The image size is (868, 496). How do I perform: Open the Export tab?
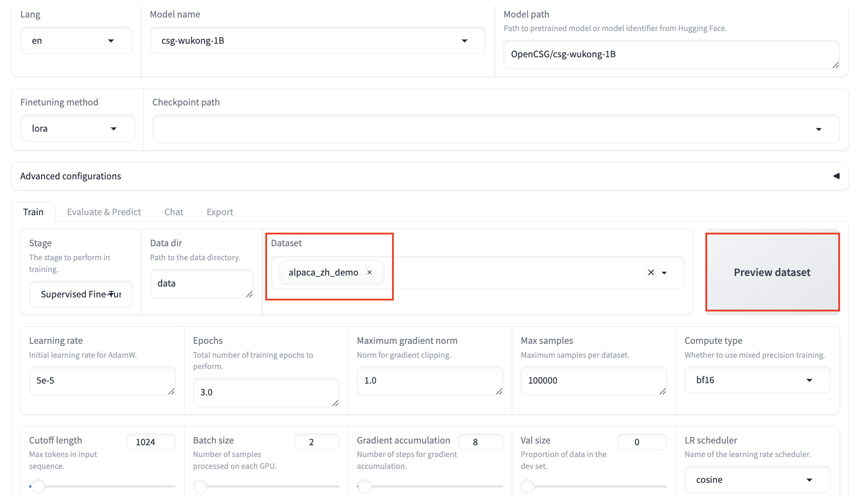click(x=220, y=212)
